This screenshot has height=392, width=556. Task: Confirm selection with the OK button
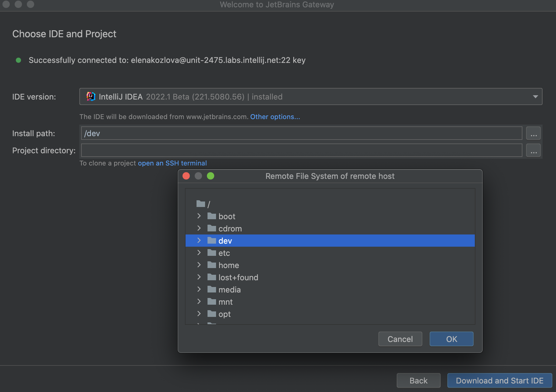pos(451,339)
